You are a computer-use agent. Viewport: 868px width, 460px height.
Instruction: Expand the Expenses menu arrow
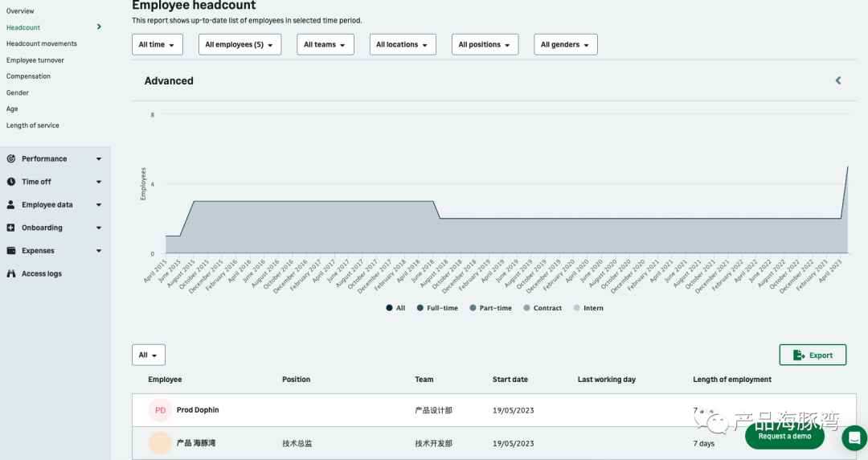coord(99,250)
